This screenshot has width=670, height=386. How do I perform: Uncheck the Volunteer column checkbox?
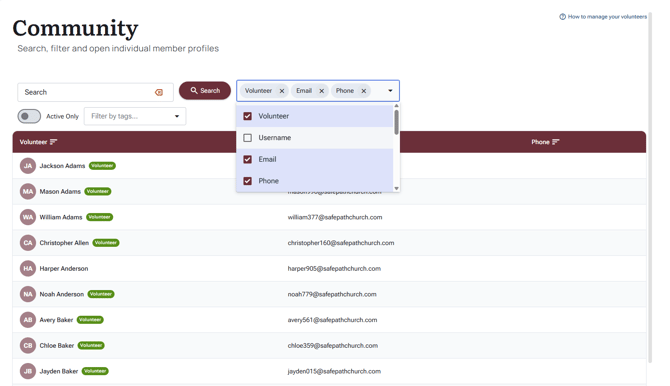pyautogui.click(x=247, y=116)
